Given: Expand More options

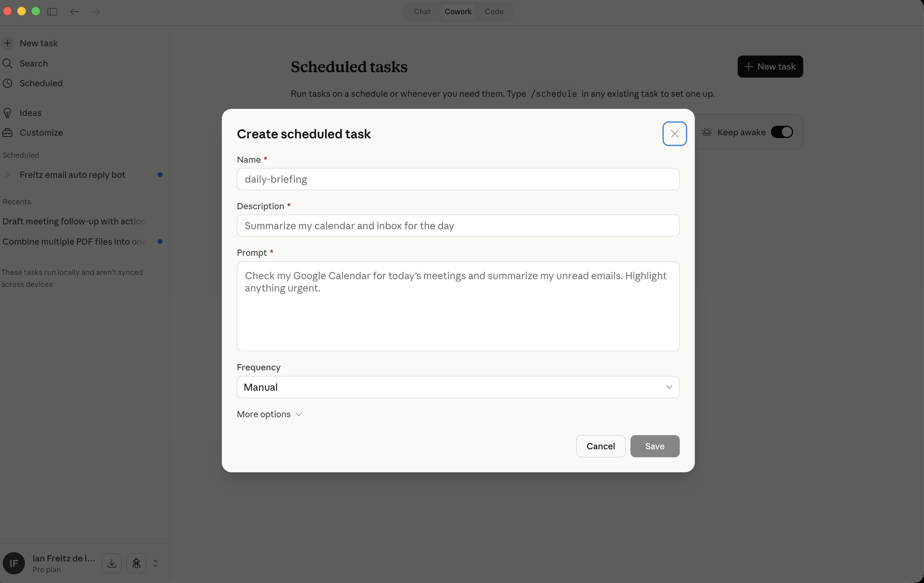Looking at the screenshot, I should click(269, 414).
